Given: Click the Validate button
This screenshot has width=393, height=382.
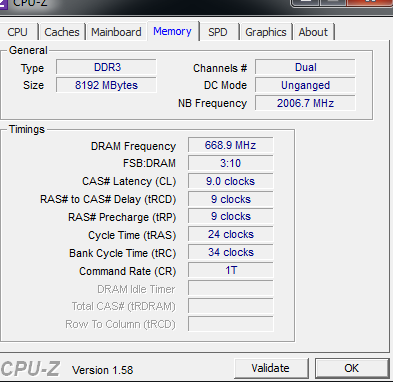Looking at the screenshot, I should pos(271,368).
